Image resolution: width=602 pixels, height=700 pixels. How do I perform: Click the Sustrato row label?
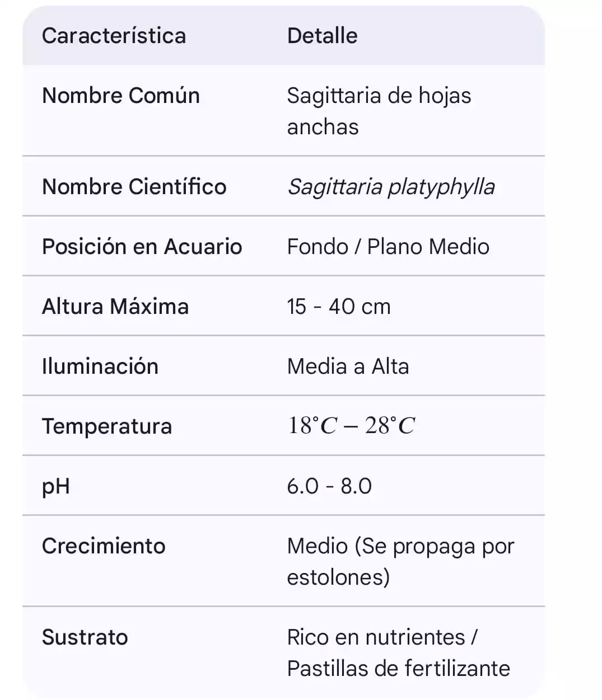85,637
